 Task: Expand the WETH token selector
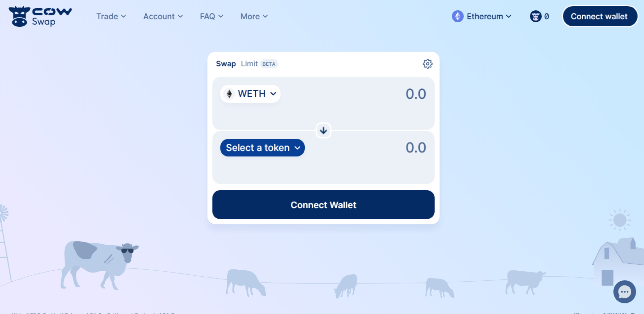click(250, 94)
